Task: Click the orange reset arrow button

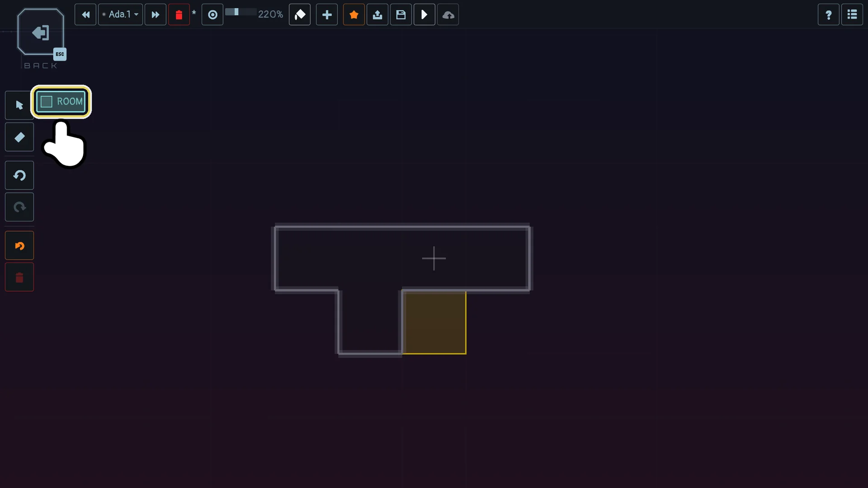Action: tap(19, 246)
